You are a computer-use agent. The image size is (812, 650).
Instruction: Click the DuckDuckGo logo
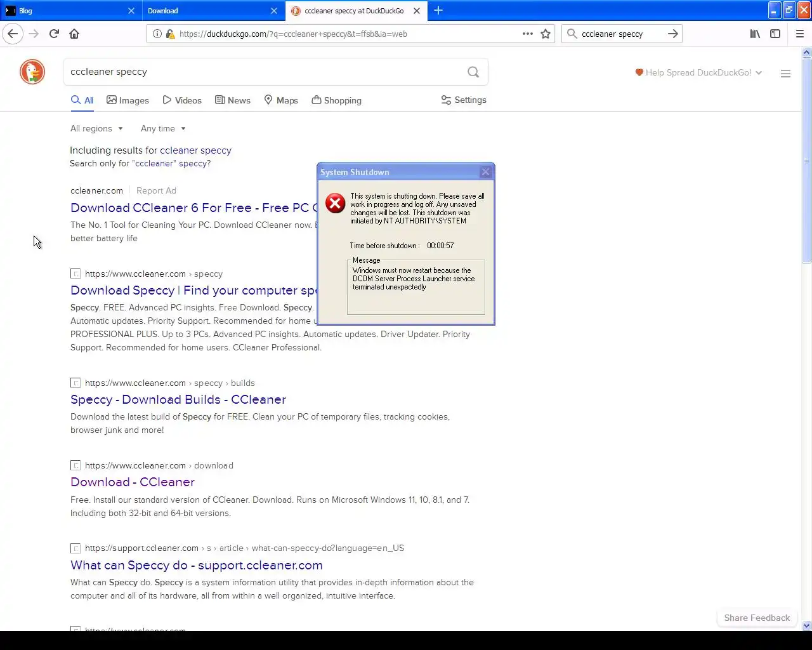point(32,72)
